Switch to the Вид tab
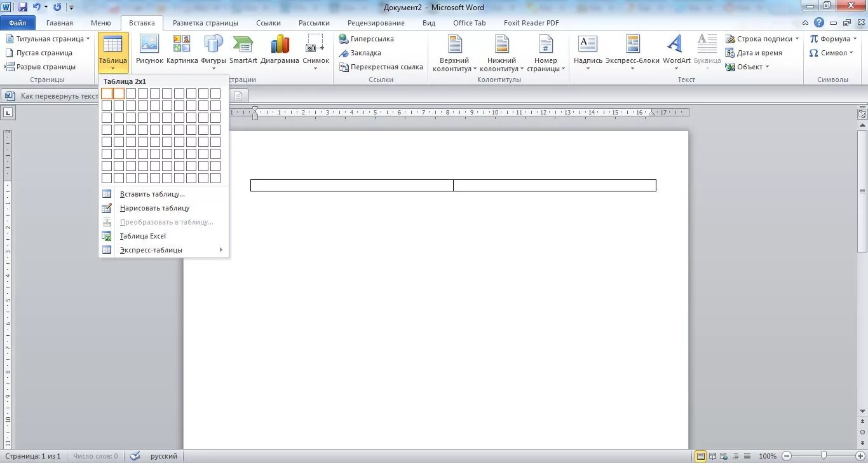 [429, 23]
